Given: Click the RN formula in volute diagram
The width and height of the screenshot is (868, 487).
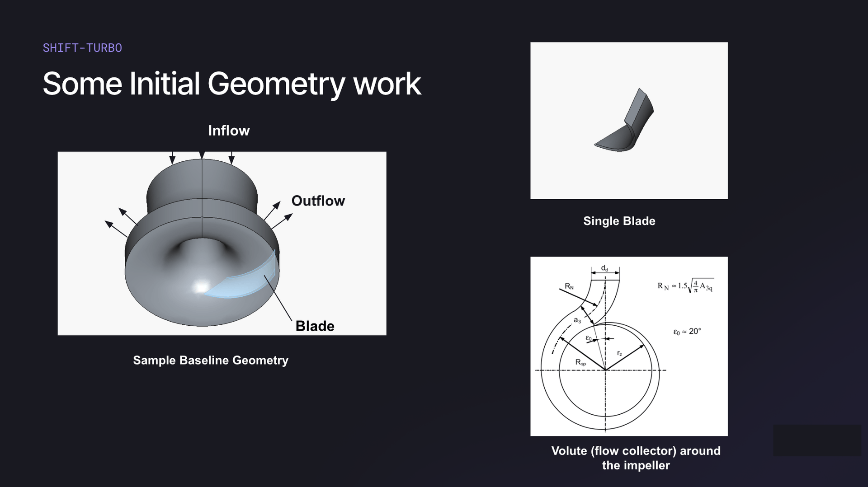Looking at the screenshot, I should coord(685,286).
